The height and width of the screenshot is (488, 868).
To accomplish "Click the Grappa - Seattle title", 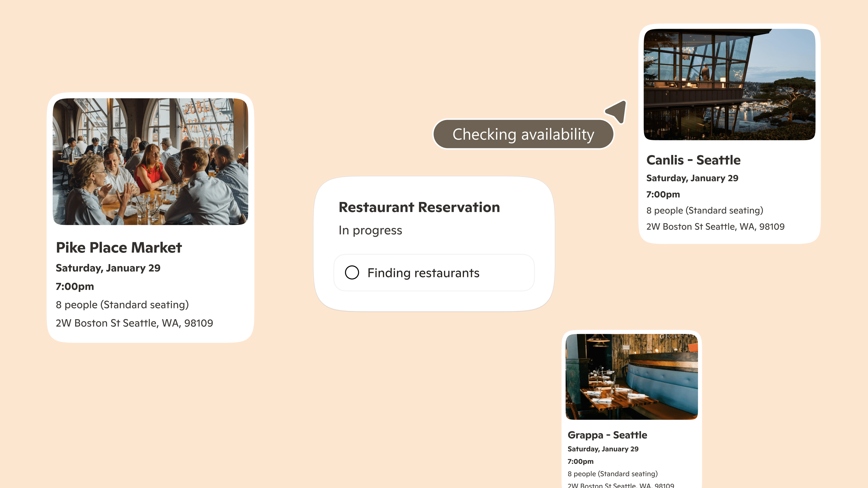I will [607, 435].
